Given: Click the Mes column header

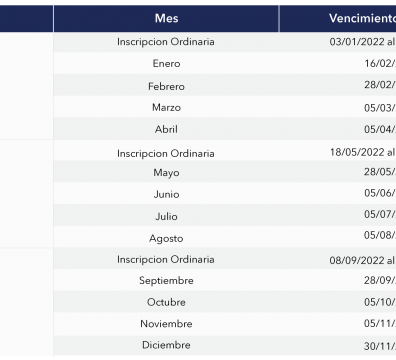Looking at the screenshot, I should [x=166, y=18].
